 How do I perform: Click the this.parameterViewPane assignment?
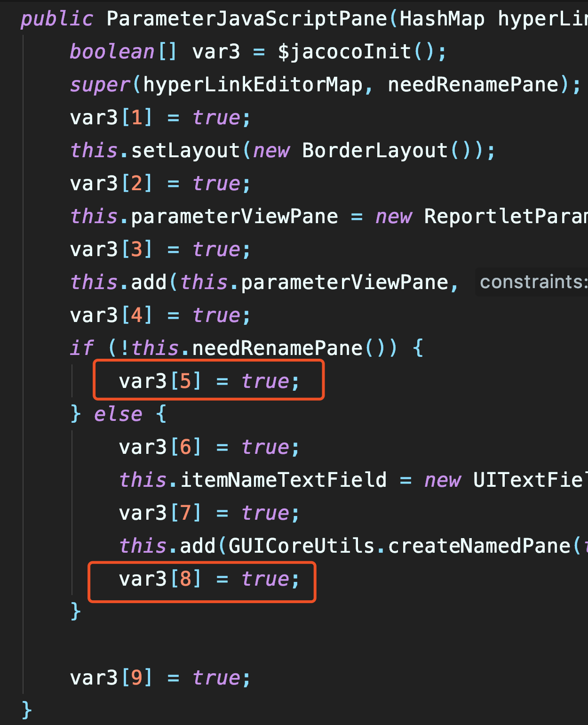point(204,217)
